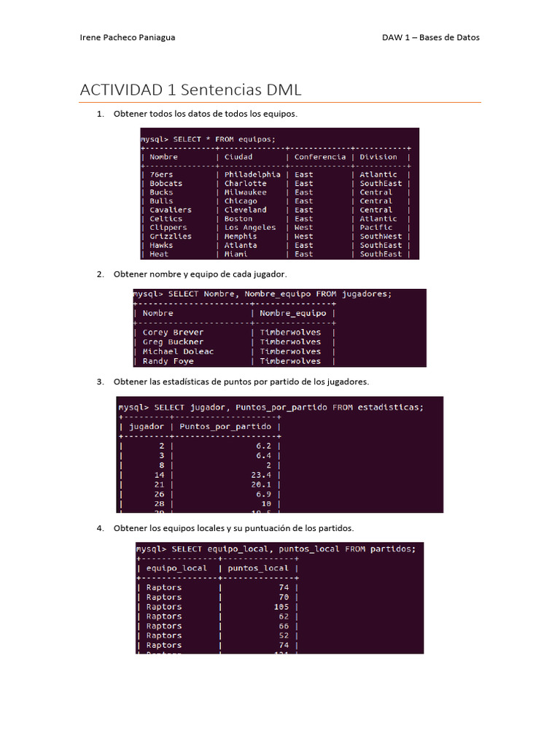Click the puntos_local column header

tap(257, 568)
